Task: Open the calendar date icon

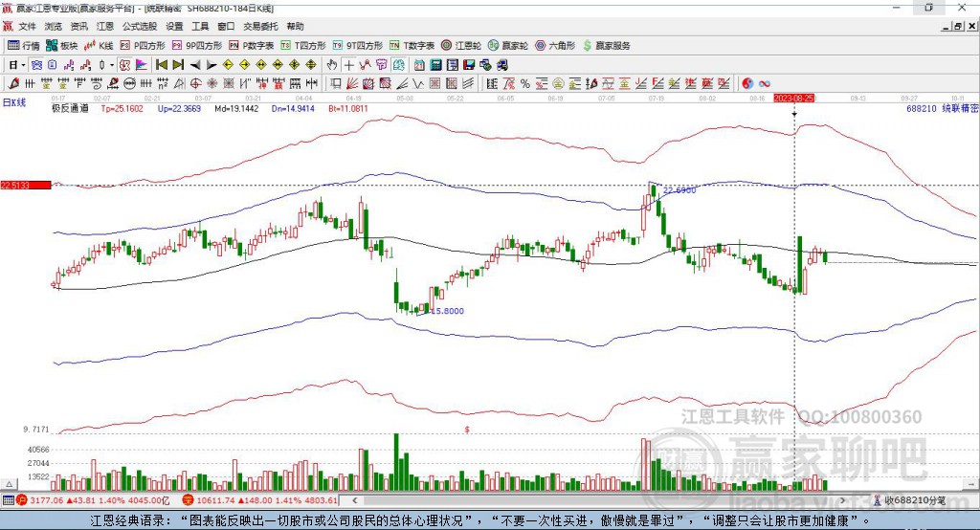Action: point(419,65)
